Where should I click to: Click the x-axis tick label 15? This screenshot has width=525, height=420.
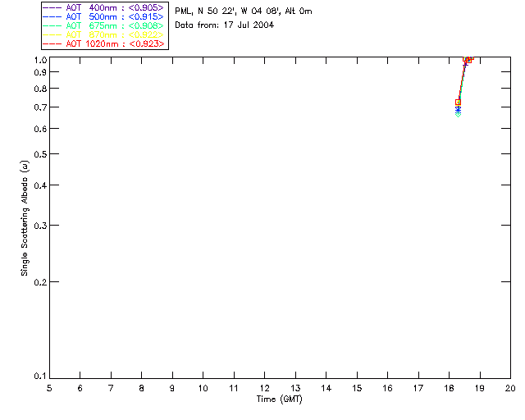[357, 388]
